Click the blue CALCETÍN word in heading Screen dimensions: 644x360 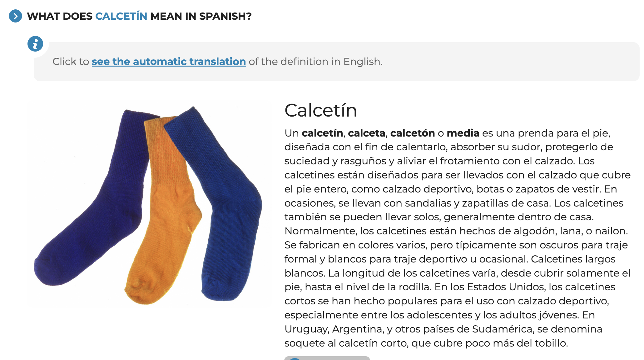point(121,16)
